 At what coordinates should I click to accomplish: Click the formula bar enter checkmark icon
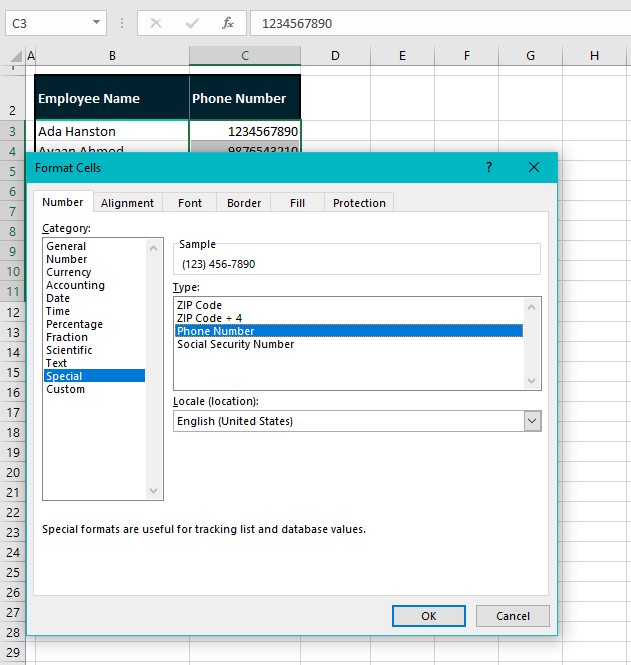tap(192, 23)
